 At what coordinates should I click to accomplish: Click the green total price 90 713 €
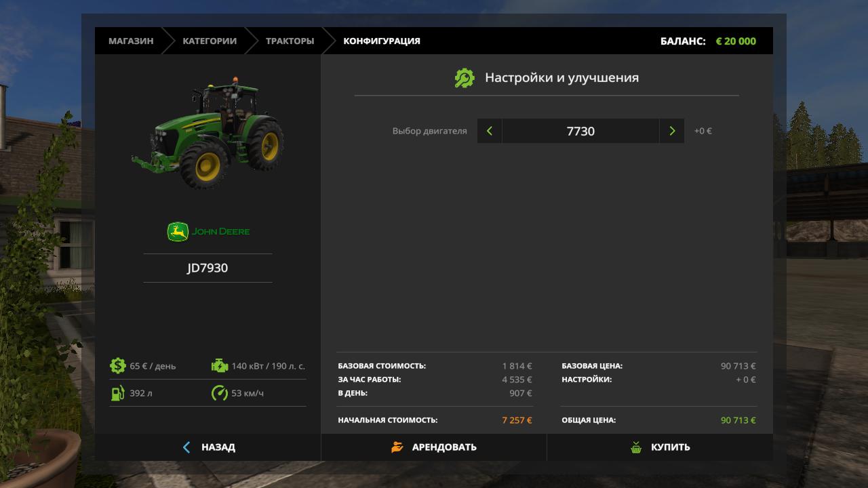(738, 420)
